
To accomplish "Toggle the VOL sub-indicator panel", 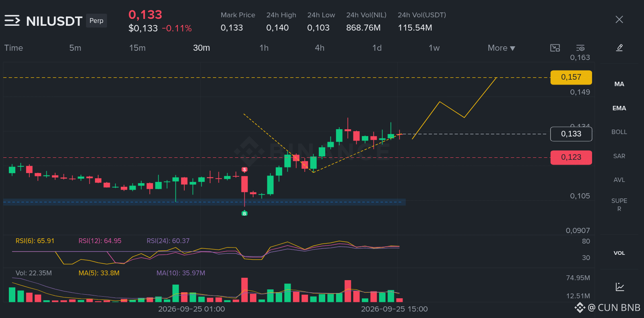I will (x=619, y=253).
